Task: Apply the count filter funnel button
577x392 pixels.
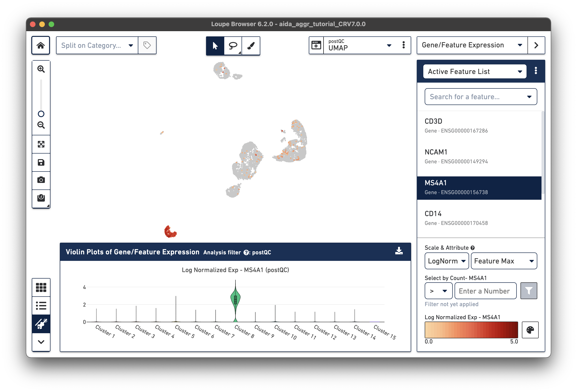Action: 529,290
